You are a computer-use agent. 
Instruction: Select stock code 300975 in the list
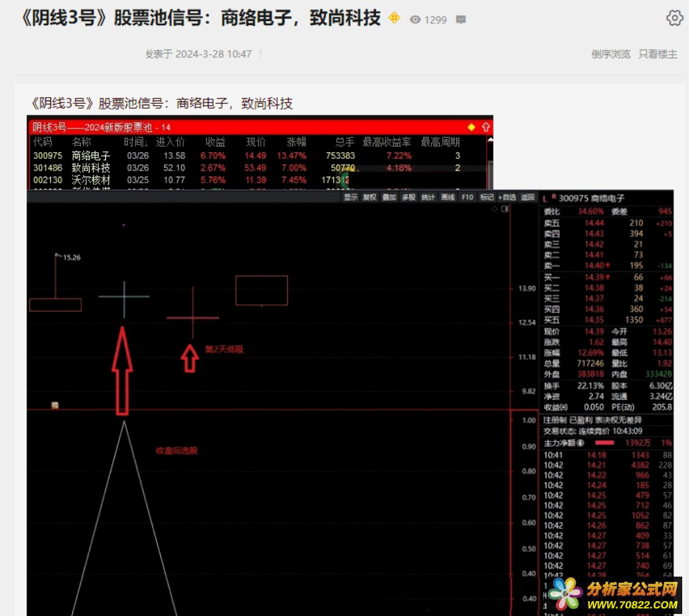tap(48, 156)
